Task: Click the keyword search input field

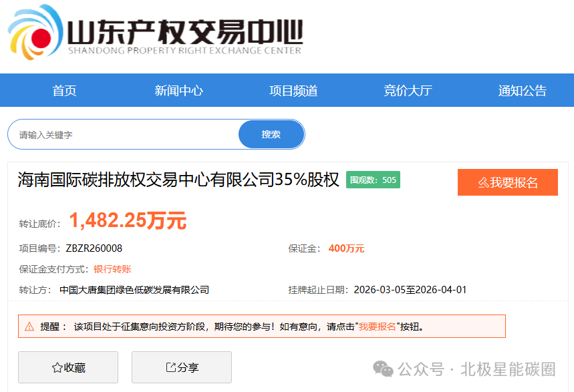Action: 120,134
